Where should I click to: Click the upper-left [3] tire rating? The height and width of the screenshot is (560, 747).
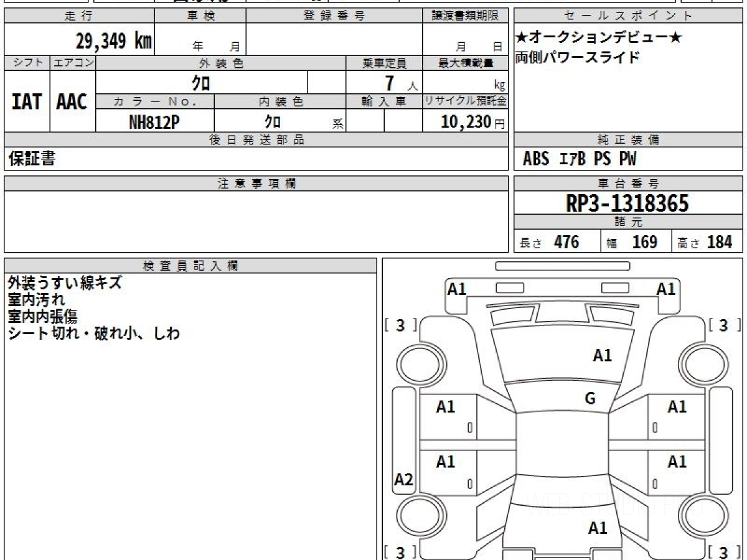coord(400,325)
